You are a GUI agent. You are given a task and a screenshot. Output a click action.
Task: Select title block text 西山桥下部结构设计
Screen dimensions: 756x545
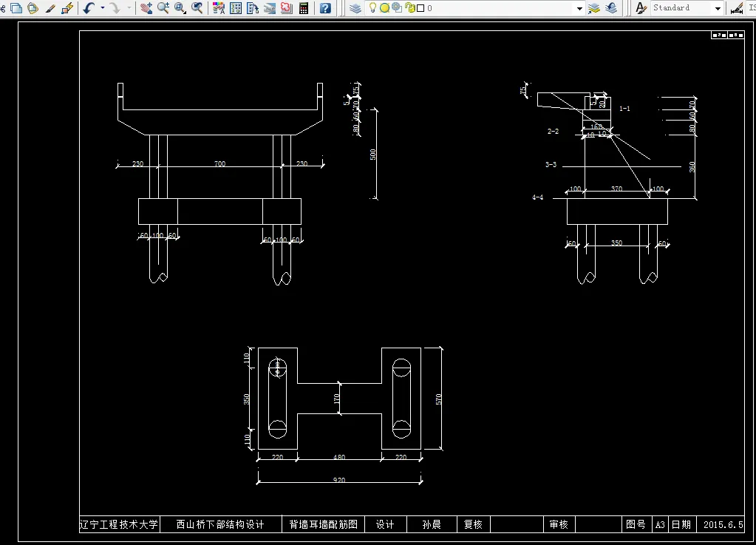[x=220, y=524]
